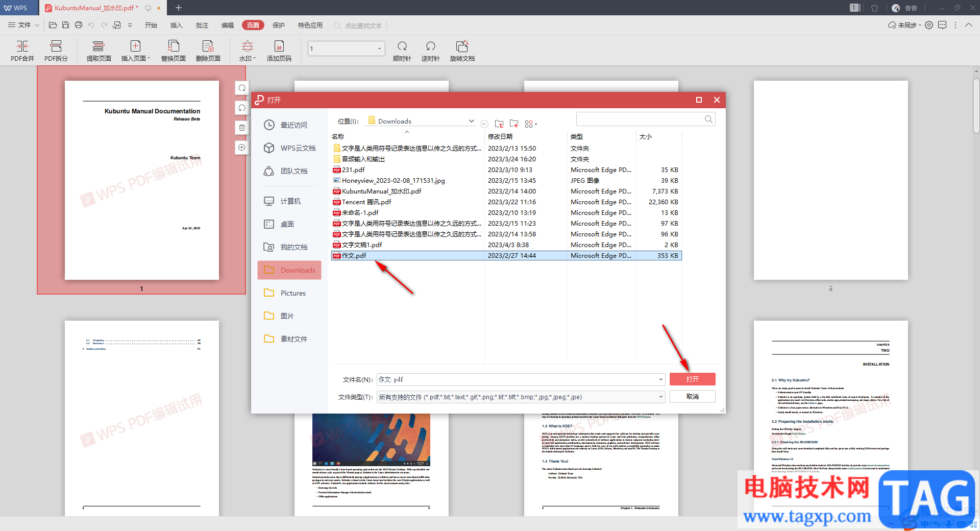This screenshot has width=980, height=531.
Task: Select 文字文稿1.pdf in file list
Action: 506,245
